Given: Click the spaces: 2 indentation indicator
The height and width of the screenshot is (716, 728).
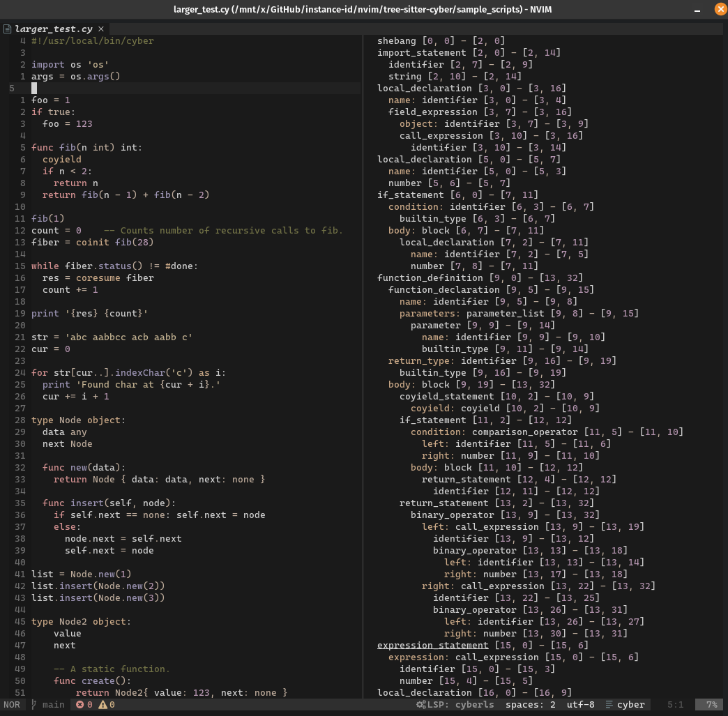Looking at the screenshot, I should 530,705.
